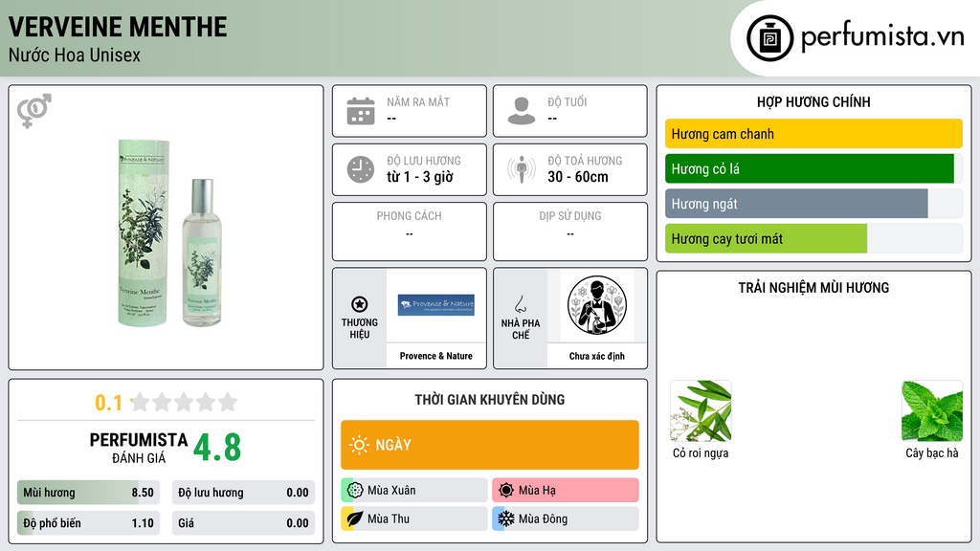Click the perfumista.vn site name
980x551 pixels.
(882, 37)
